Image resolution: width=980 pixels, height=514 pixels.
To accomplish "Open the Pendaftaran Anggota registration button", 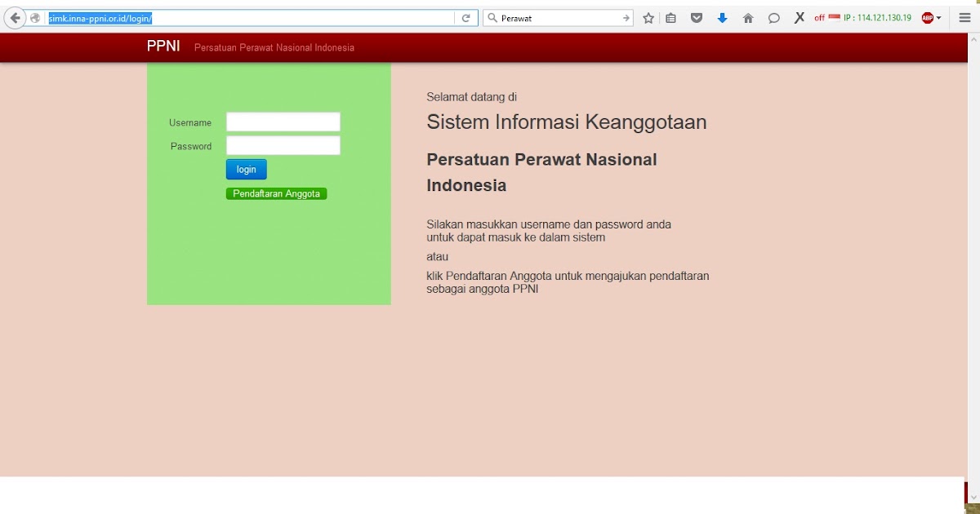I will pos(276,193).
